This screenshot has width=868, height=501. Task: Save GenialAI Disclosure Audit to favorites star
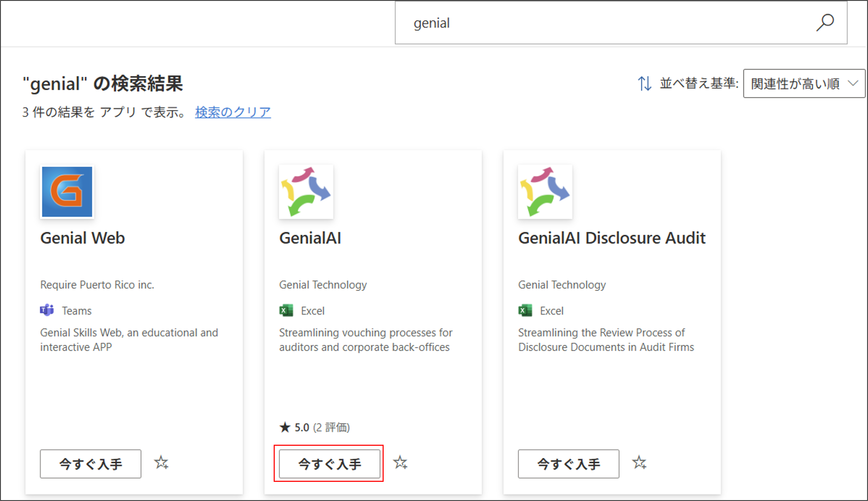pyautogui.click(x=639, y=463)
